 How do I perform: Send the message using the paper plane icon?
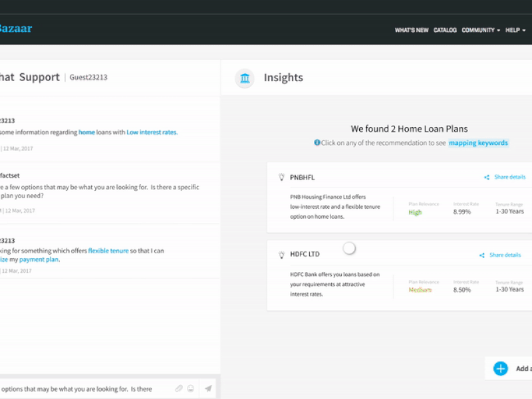tap(207, 388)
